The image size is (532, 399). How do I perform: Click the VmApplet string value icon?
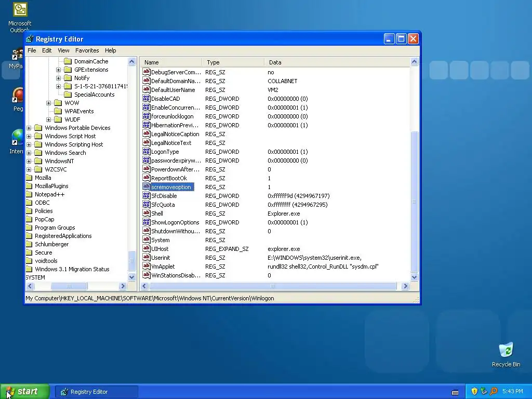point(146,266)
